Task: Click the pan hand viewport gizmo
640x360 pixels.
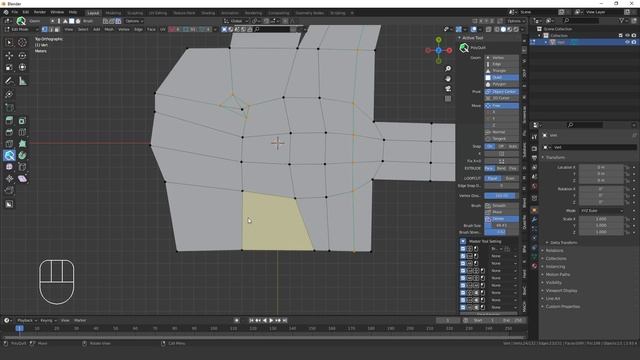Action: click(x=448, y=78)
